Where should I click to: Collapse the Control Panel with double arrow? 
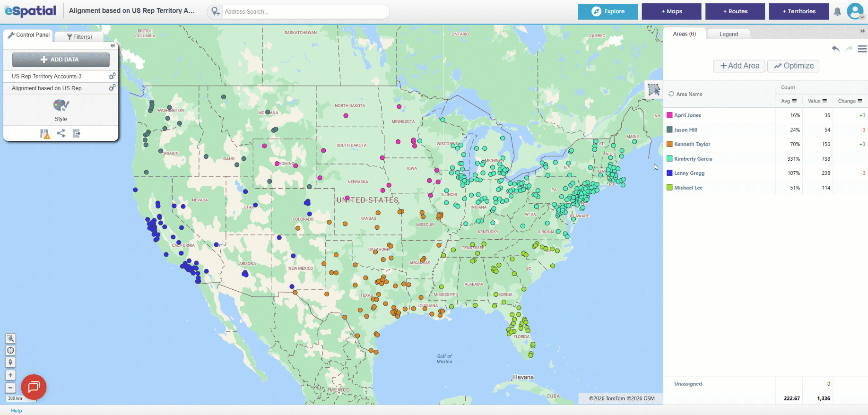(x=113, y=46)
